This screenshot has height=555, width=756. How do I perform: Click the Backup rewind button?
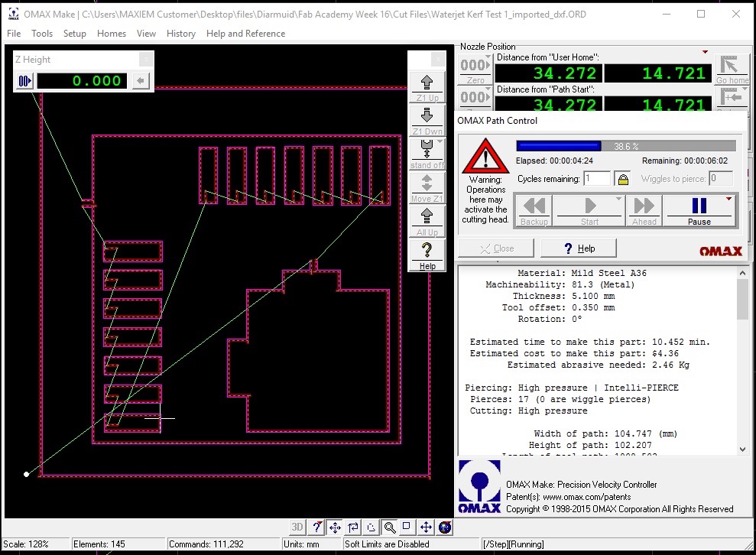point(534,210)
